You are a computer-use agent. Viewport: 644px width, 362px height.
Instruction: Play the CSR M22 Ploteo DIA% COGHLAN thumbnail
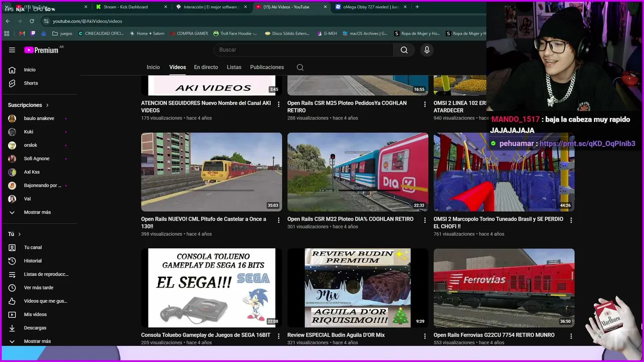358,172
